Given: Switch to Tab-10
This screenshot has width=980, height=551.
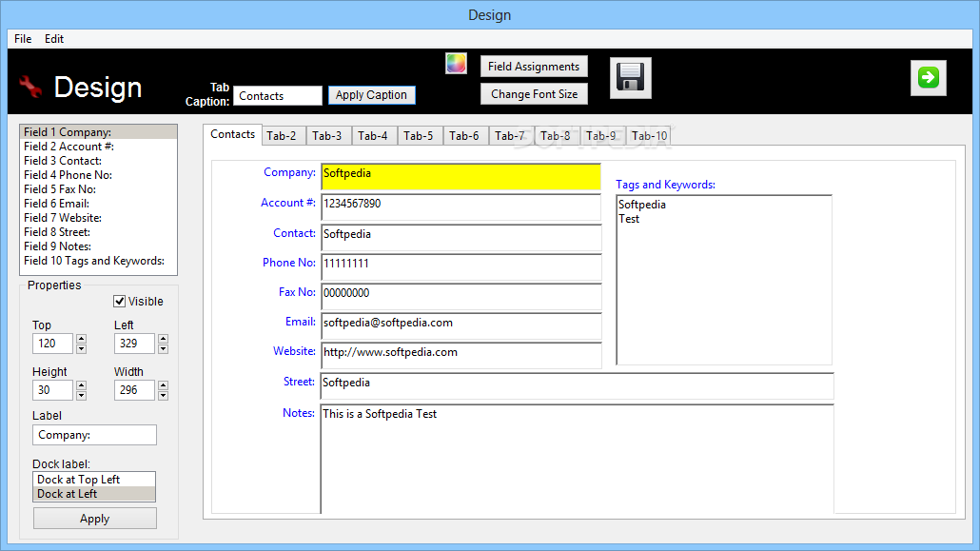Looking at the screenshot, I should [x=649, y=136].
